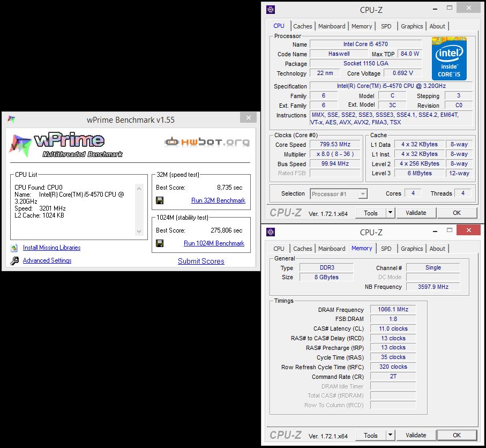This screenshot has width=486, height=448.
Task: Click the Advanced Settings wrench icon
Action: (14, 261)
